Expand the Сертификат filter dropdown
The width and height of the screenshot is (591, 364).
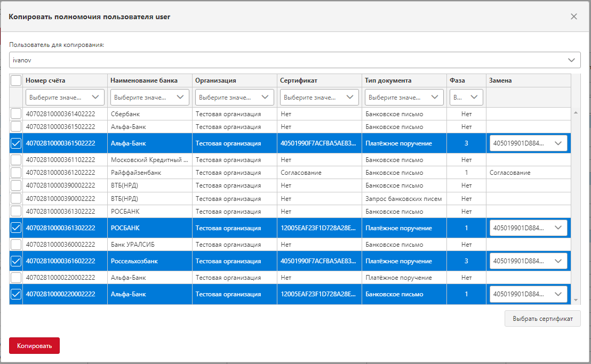pos(319,98)
